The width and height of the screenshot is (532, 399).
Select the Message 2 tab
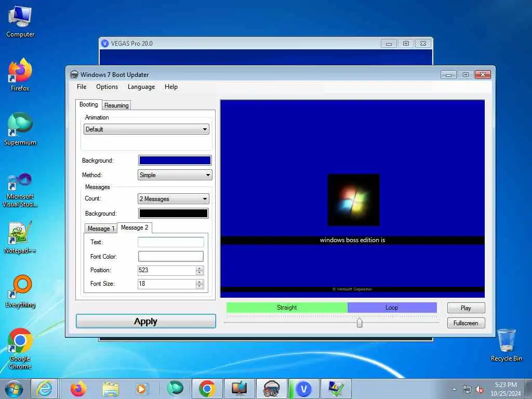tap(135, 228)
